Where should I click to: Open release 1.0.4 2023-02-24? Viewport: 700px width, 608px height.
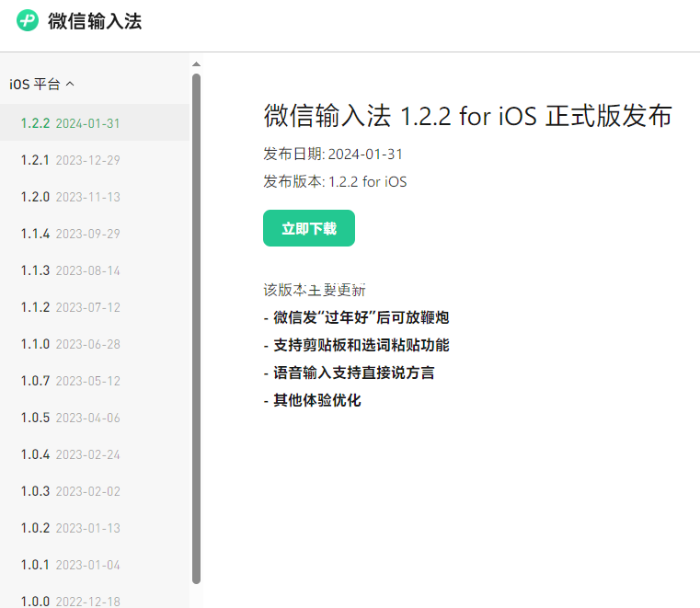(95, 454)
